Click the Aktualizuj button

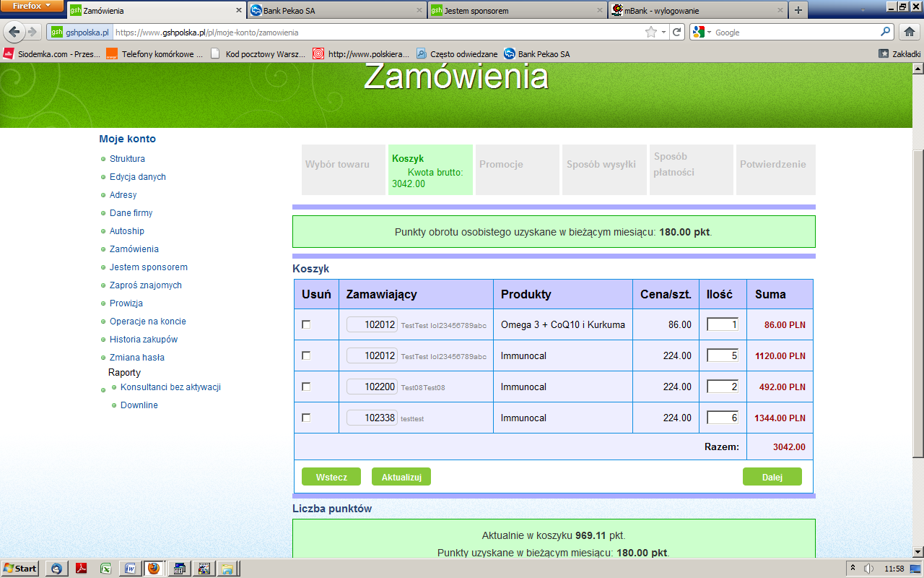(401, 477)
